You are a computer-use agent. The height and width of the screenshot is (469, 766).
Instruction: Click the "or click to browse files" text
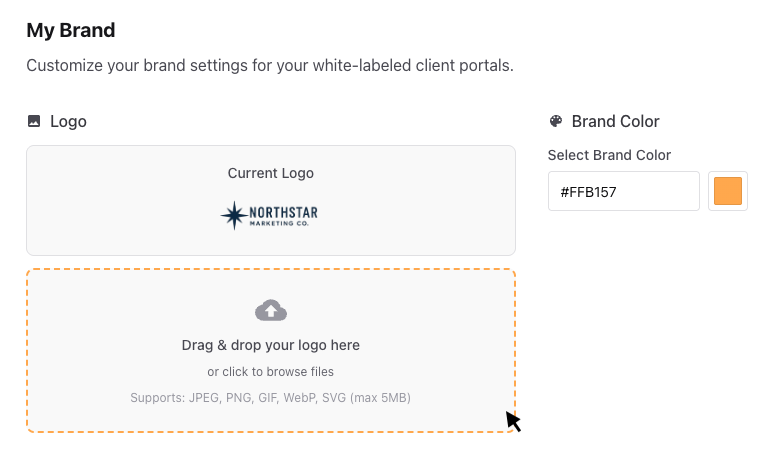point(271,372)
